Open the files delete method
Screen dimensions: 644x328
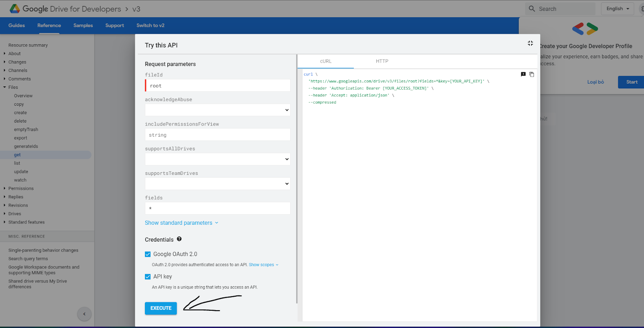pyautogui.click(x=20, y=121)
